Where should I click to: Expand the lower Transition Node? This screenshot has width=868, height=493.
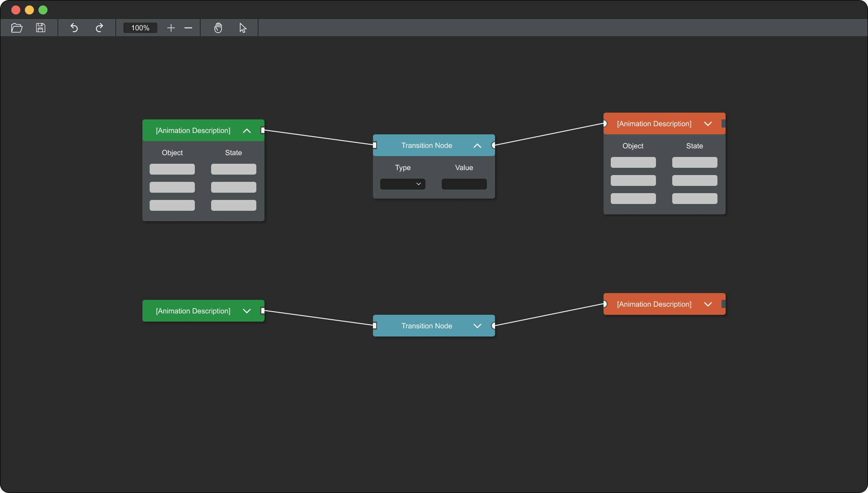click(477, 326)
